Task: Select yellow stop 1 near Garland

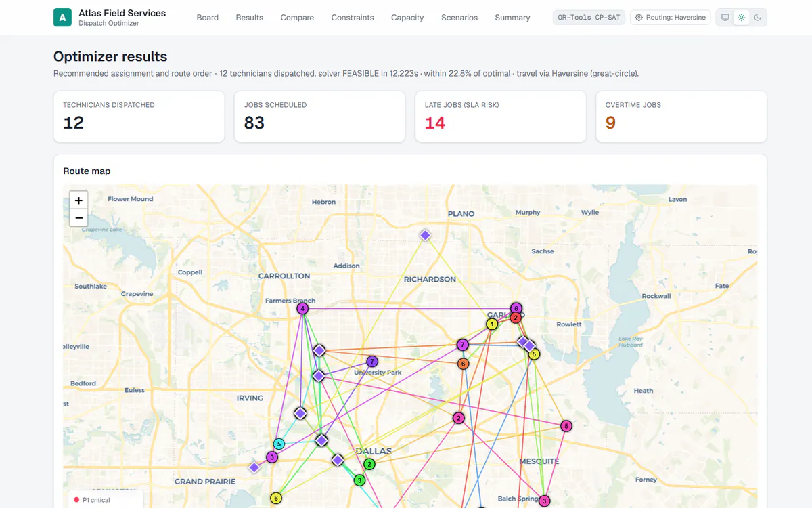Action: pyautogui.click(x=492, y=324)
